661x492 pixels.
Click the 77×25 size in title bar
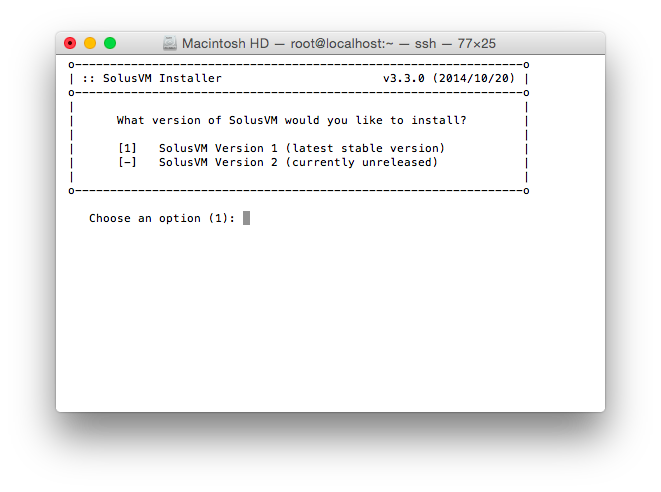coord(473,44)
